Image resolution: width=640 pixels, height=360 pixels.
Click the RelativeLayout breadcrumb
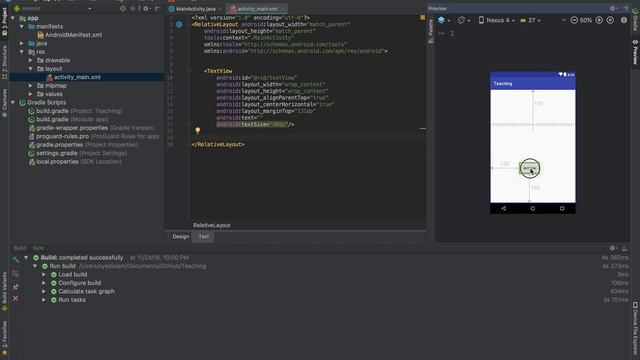[211, 225]
